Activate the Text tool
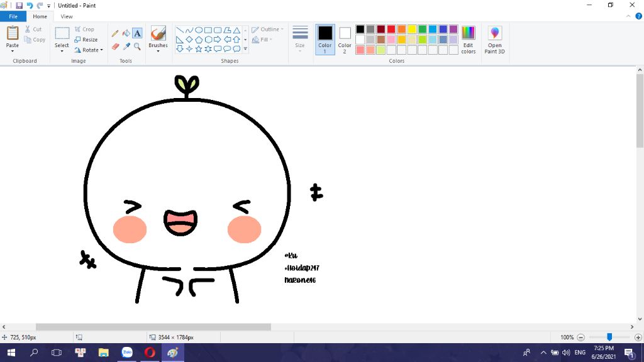Screen dimensions: 644x362 point(137,33)
